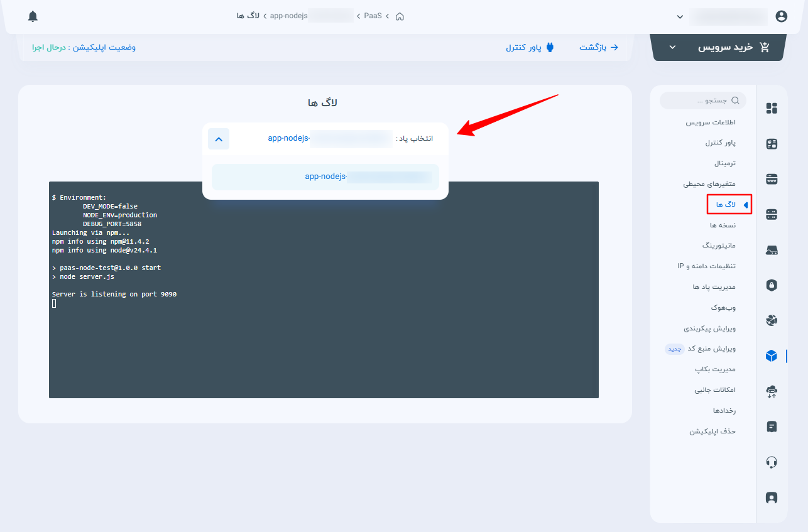808x532 pixels.
Task: Click inside the log terminal output
Action: pyautogui.click(x=324, y=290)
